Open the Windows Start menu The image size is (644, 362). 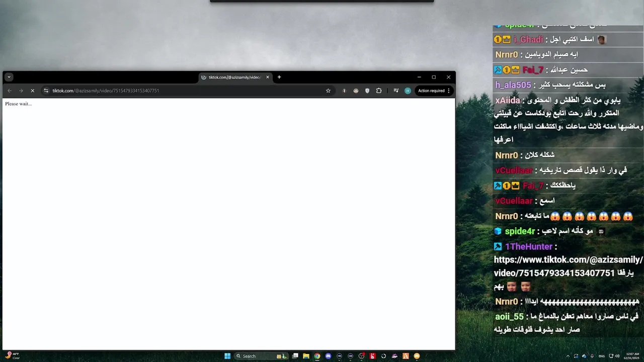tap(227, 356)
